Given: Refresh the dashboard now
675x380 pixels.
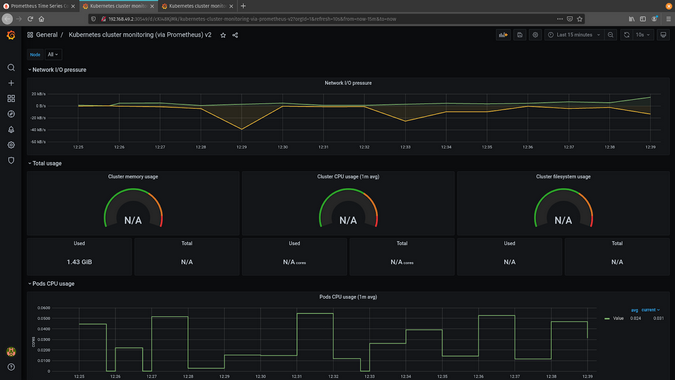Looking at the screenshot, I should tap(626, 35).
